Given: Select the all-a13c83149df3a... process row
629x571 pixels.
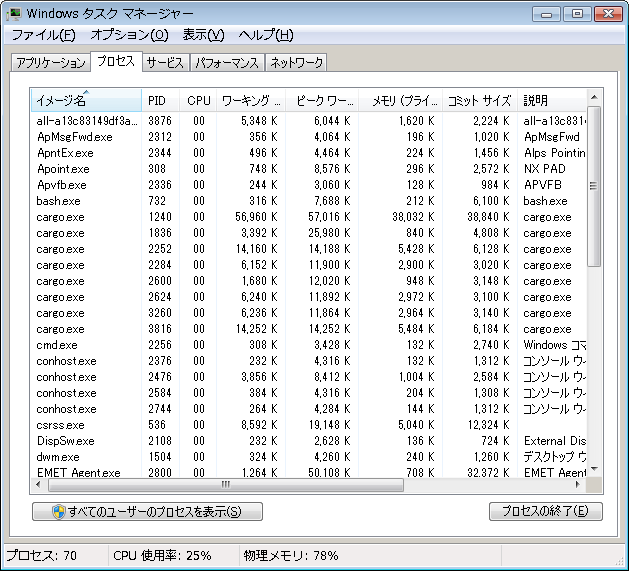Looking at the screenshot, I should click(x=309, y=121).
